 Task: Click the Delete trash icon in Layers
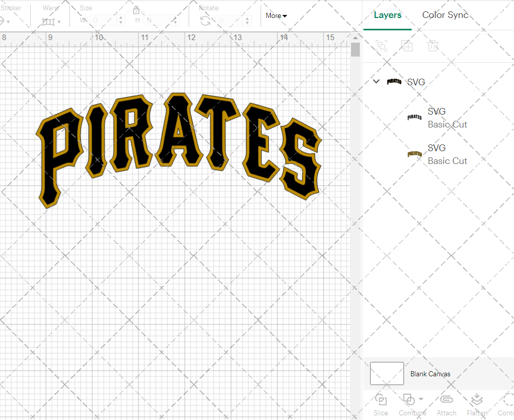(x=433, y=46)
